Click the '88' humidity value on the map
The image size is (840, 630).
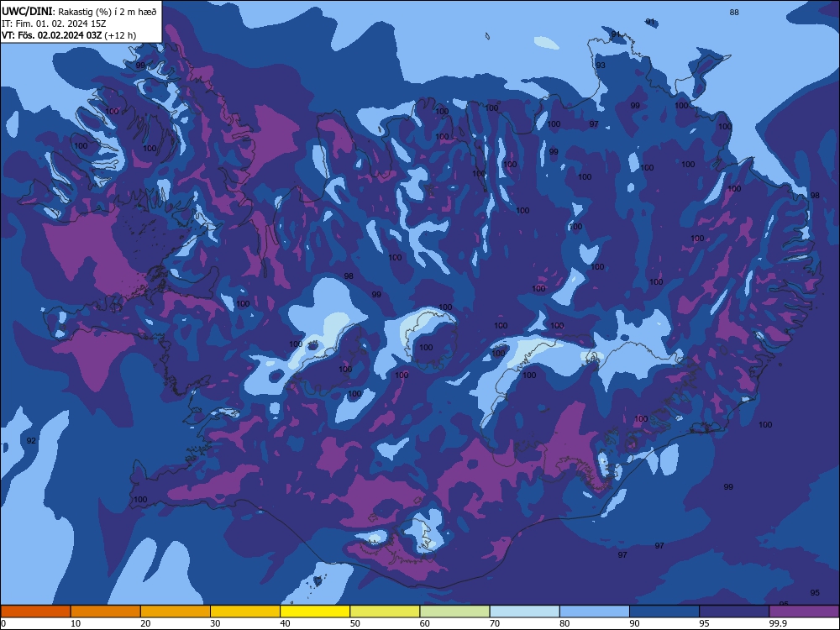point(734,13)
